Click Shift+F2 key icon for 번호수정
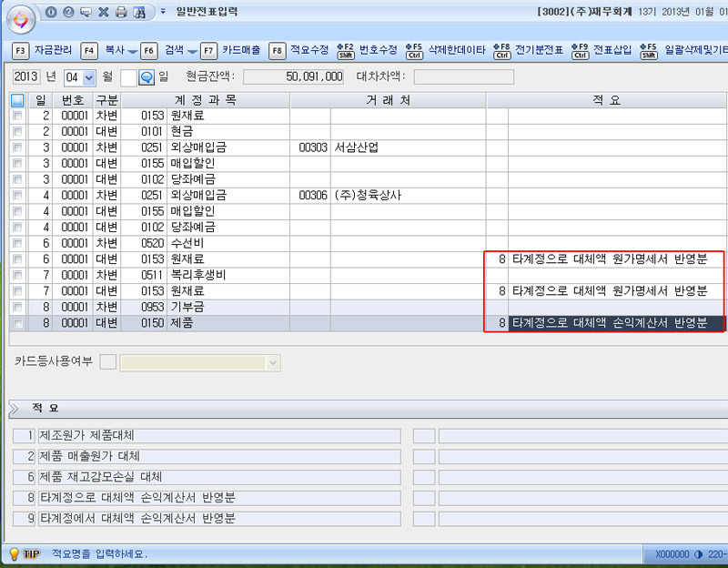Image resolution: width=728 pixels, height=568 pixels. 346,51
